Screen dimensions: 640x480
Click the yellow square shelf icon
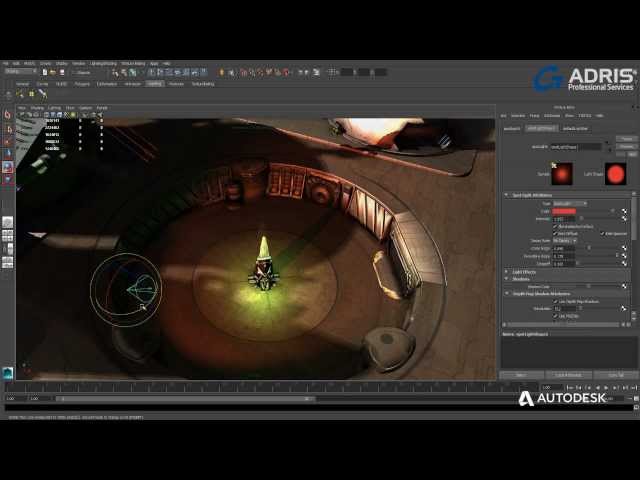[31, 94]
